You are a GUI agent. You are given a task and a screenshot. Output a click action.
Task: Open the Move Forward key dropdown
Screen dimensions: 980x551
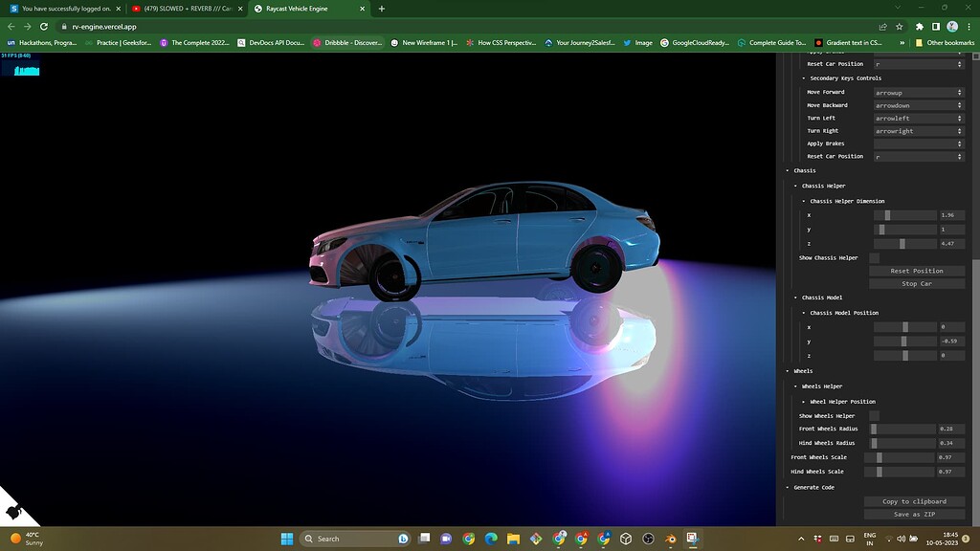click(917, 92)
